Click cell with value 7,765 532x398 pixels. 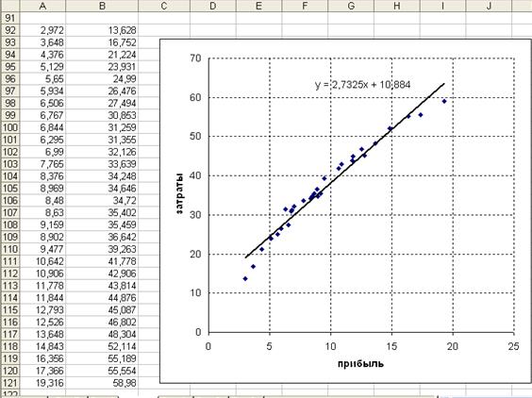pos(42,164)
